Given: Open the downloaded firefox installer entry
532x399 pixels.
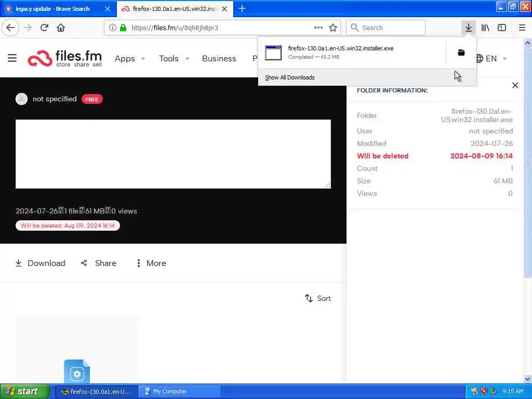Looking at the screenshot, I should (352, 52).
